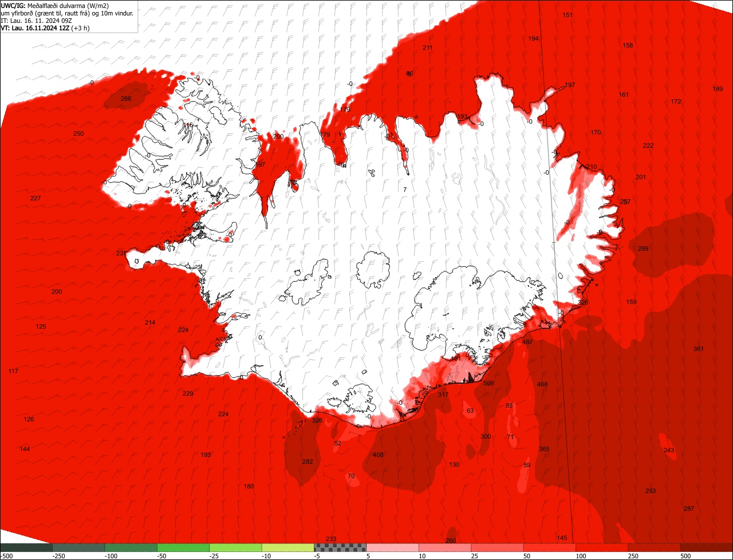Click the map value 180
733x560 pixels.
click(x=249, y=486)
